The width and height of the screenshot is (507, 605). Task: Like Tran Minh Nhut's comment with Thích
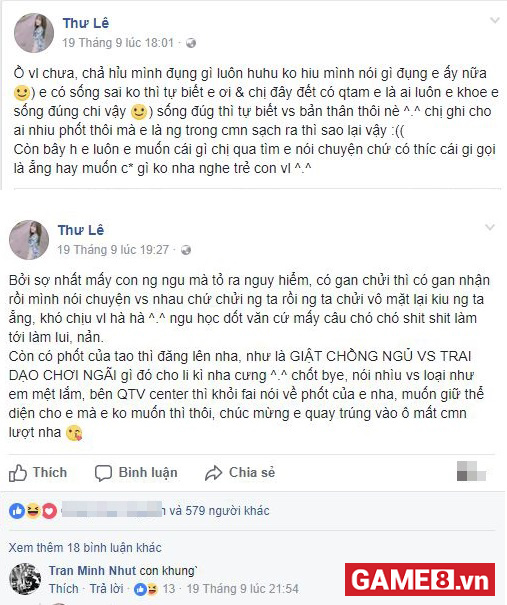tap(64, 588)
